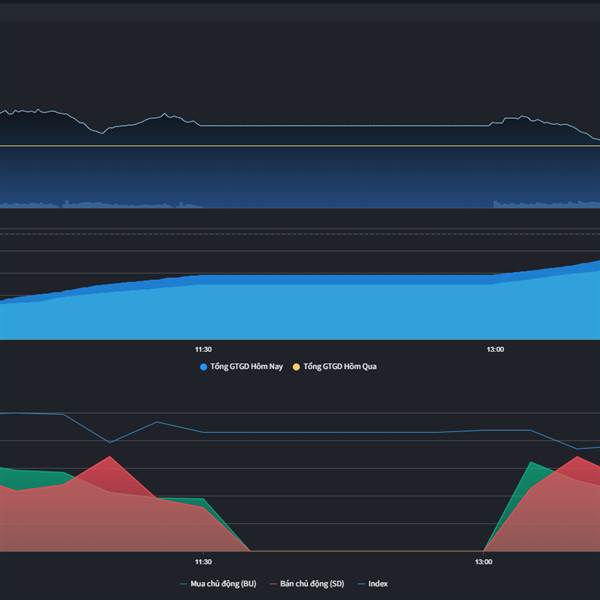This screenshot has width=600, height=600.
Task: Click the yellow reference line in the top chart
Action: [300, 146]
